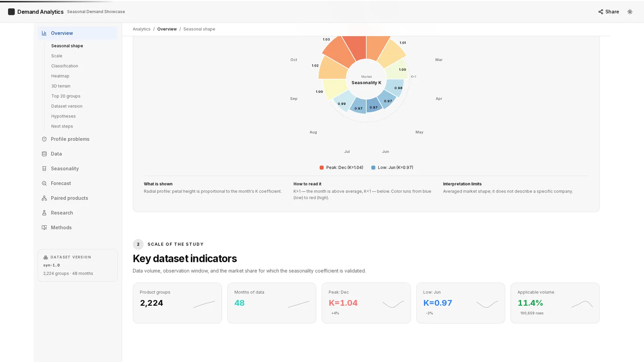Click the Research flask icon
The height and width of the screenshot is (362, 644).
[44, 213]
